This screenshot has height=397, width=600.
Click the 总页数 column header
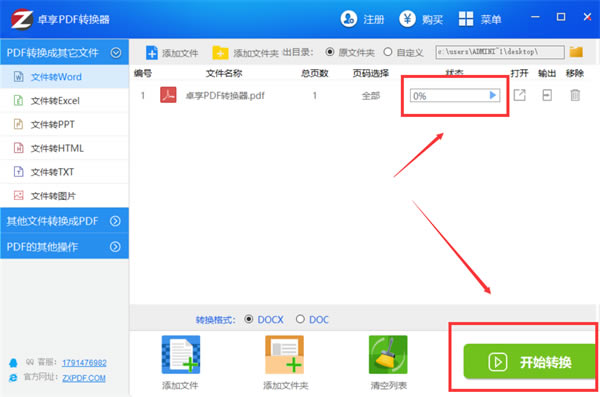click(315, 73)
